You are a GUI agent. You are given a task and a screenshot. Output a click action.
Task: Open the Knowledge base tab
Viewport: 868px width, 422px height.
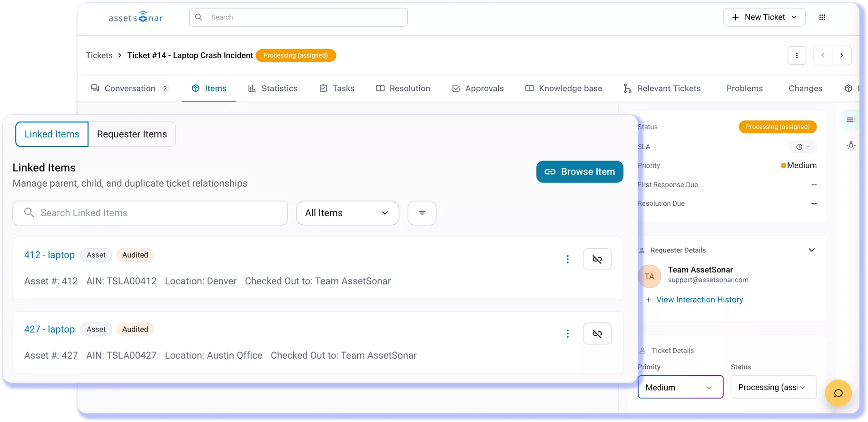coord(564,88)
